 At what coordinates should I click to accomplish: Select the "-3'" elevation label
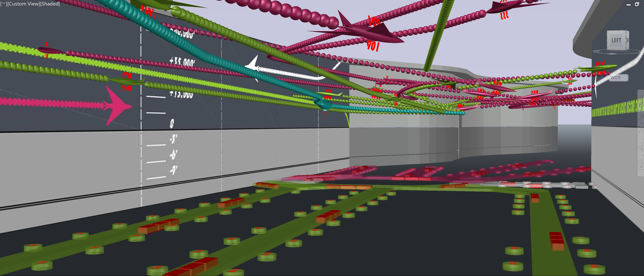[173, 139]
